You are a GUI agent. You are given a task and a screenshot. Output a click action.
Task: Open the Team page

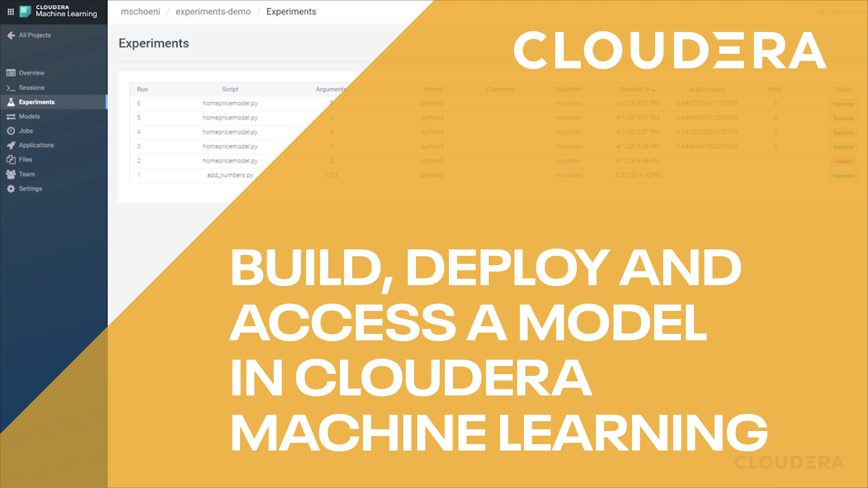27,174
